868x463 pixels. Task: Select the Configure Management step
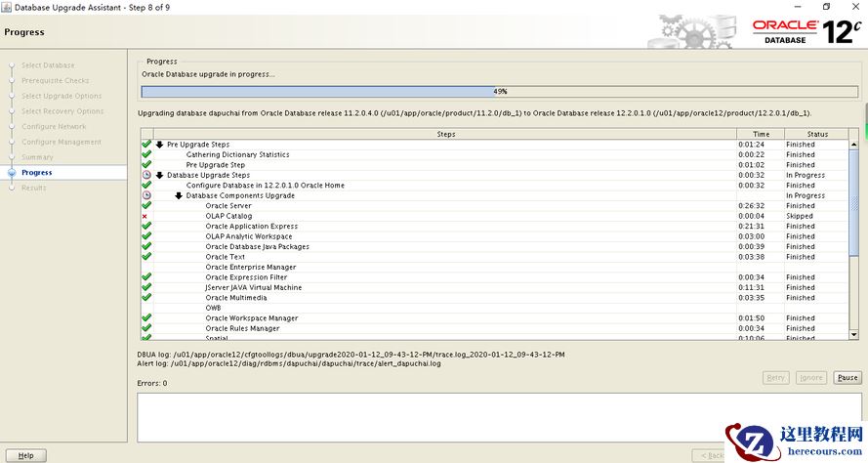coord(62,142)
